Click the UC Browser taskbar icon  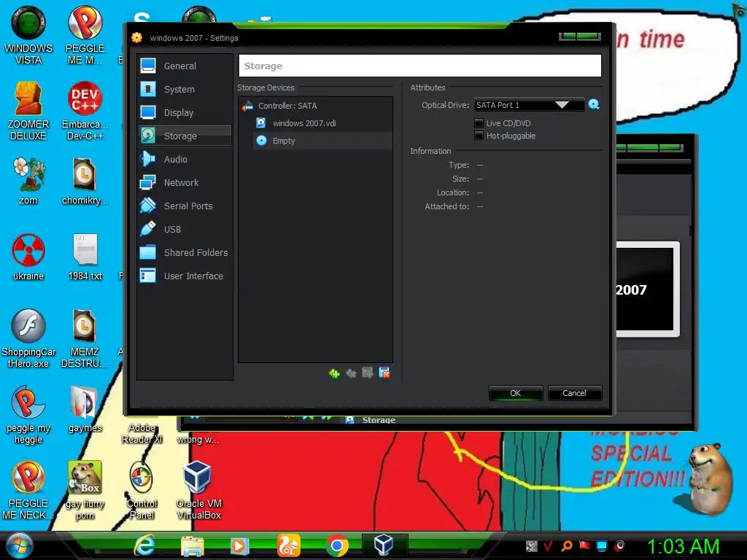pos(288,545)
